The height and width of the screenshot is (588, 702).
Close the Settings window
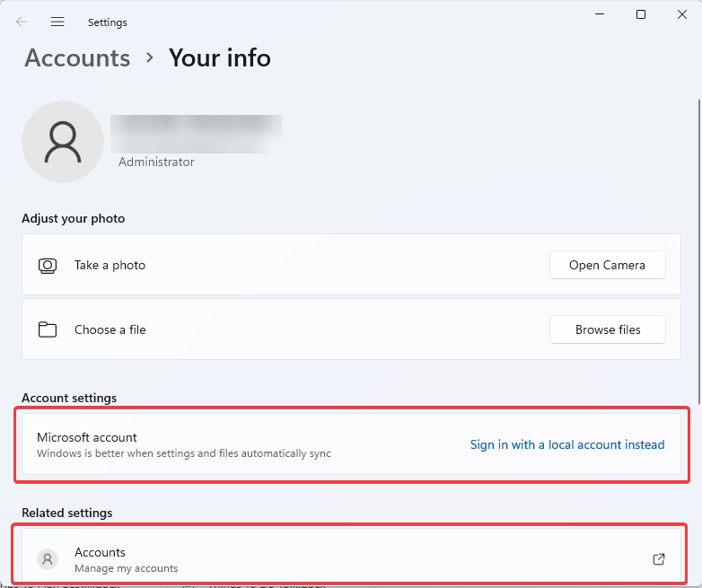click(681, 14)
